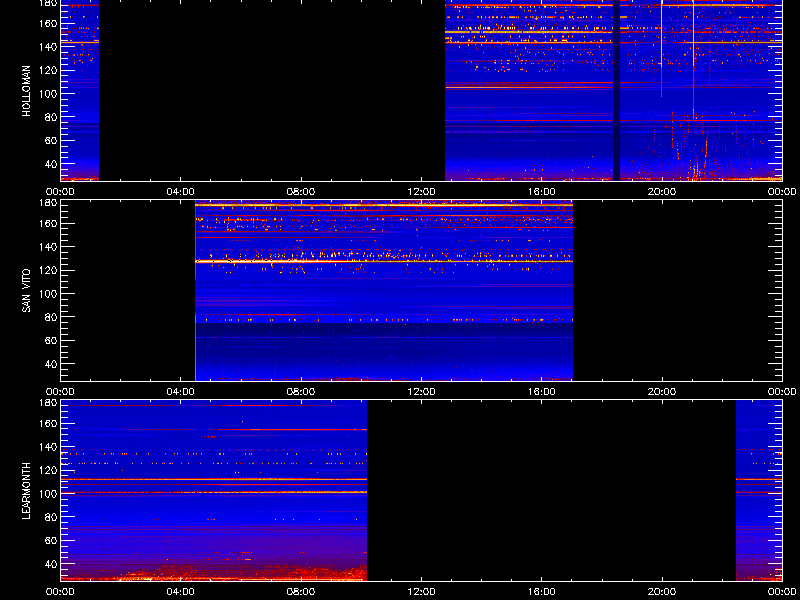
Task: Select 160 on the Holloman frequency axis
Action: tap(48, 23)
